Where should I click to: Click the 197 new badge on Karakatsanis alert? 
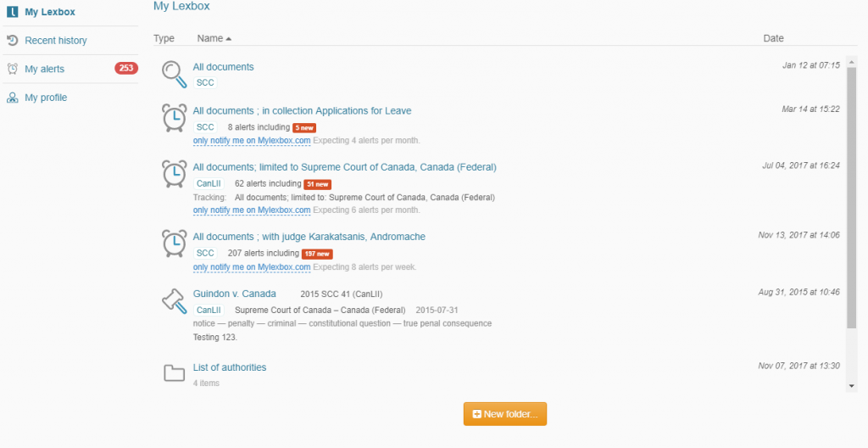tap(317, 254)
